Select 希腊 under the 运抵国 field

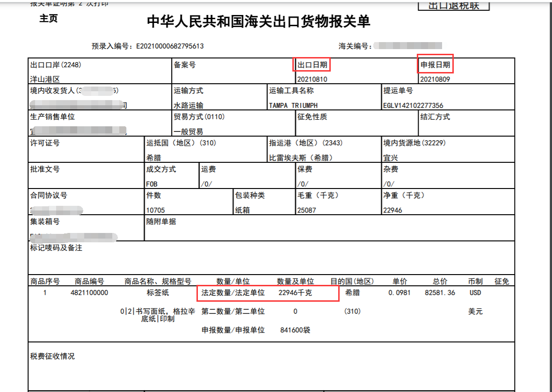click(153, 158)
